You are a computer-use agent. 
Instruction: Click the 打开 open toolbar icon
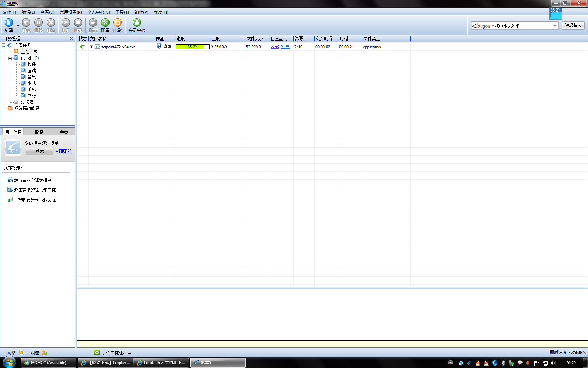(x=66, y=23)
